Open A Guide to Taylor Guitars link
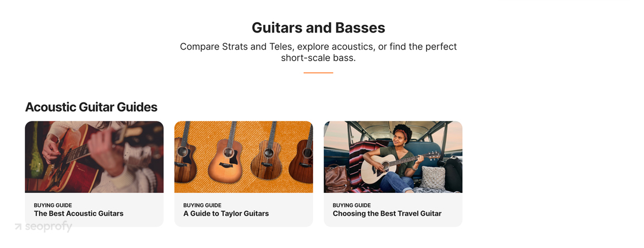Image resolution: width=644 pixels, height=248 pixels. (x=226, y=213)
